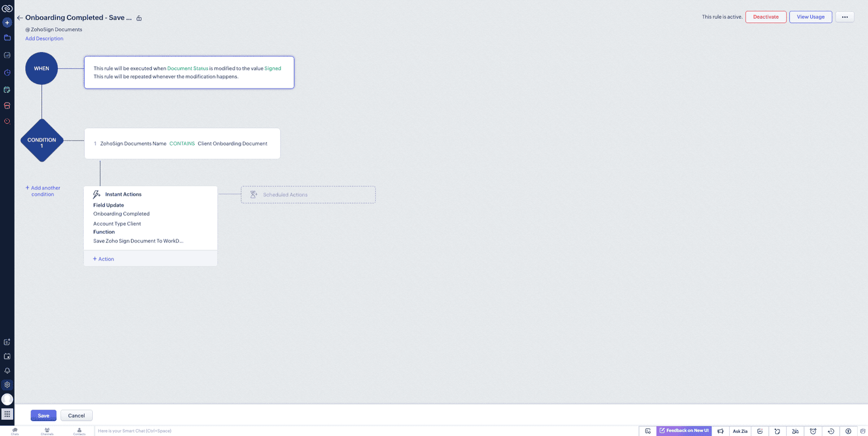
Task: Open the CONDITION 1 diamond node
Action: point(42,141)
